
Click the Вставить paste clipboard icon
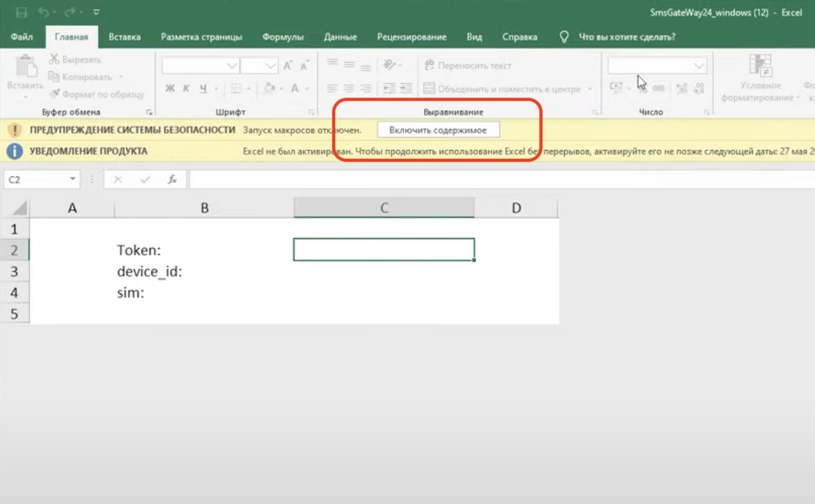pos(26,67)
